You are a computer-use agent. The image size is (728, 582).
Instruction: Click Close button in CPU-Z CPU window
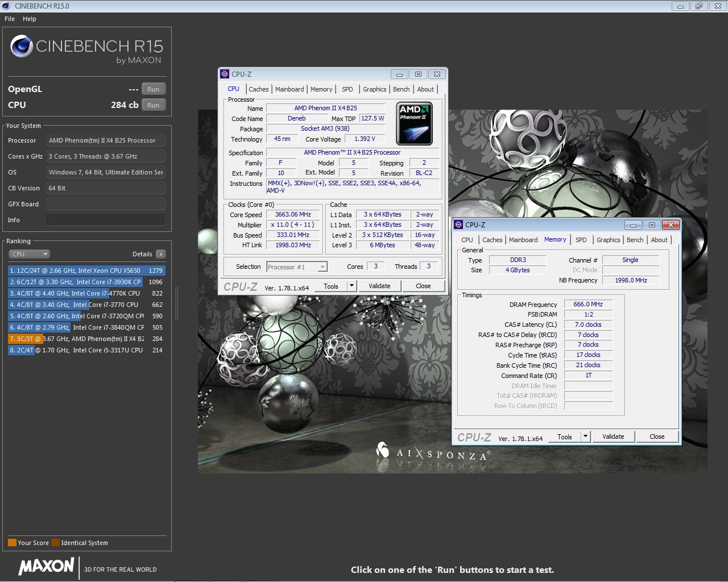[423, 286]
